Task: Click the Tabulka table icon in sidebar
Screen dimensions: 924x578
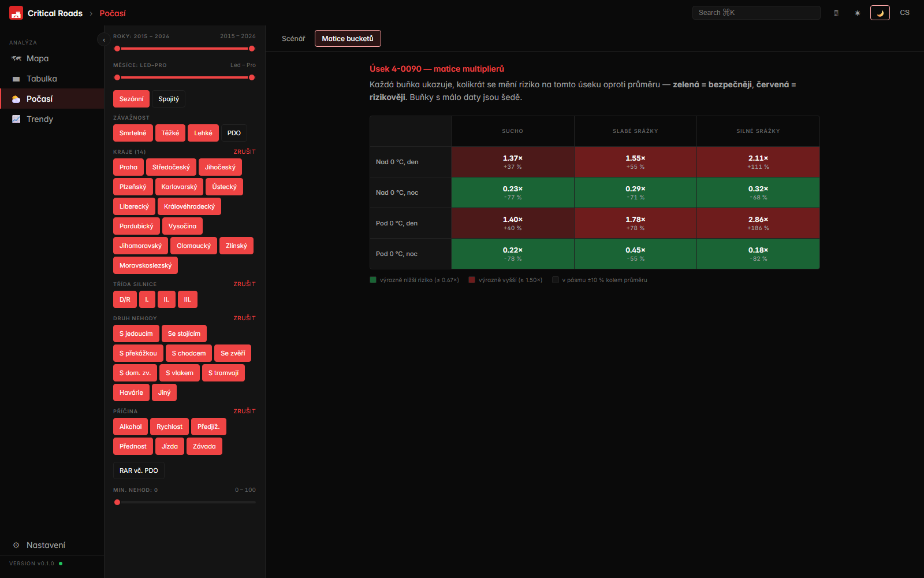Action: point(16,79)
